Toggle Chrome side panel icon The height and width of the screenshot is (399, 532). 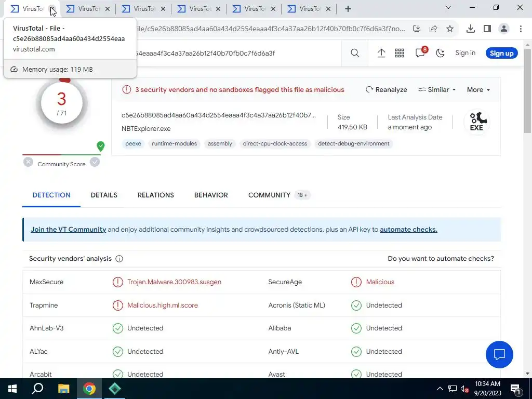tap(487, 29)
